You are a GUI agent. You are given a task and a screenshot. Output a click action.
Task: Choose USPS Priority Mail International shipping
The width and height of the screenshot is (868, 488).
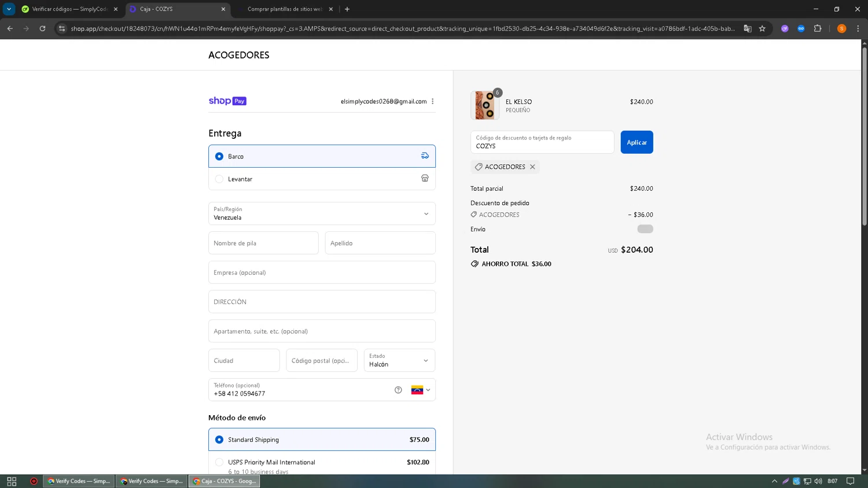(322, 464)
